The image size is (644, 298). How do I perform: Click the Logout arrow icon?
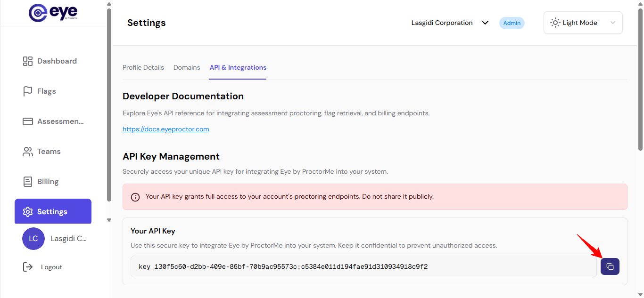point(28,267)
